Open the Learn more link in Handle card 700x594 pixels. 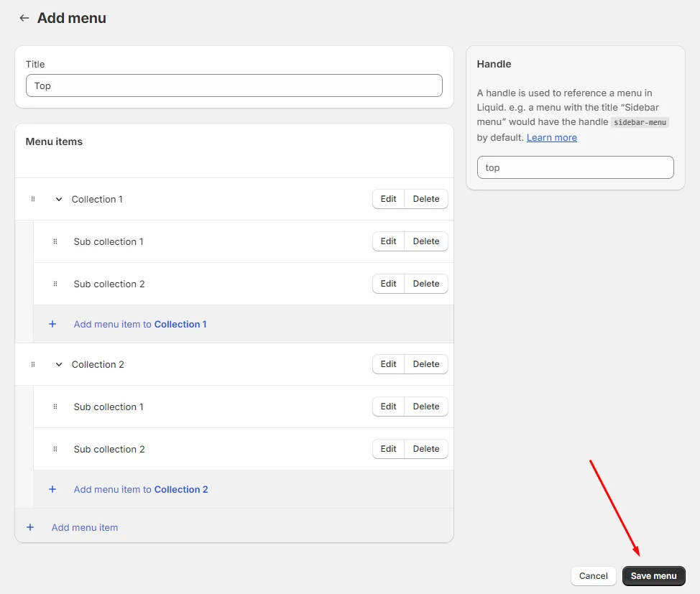coord(552,137)
